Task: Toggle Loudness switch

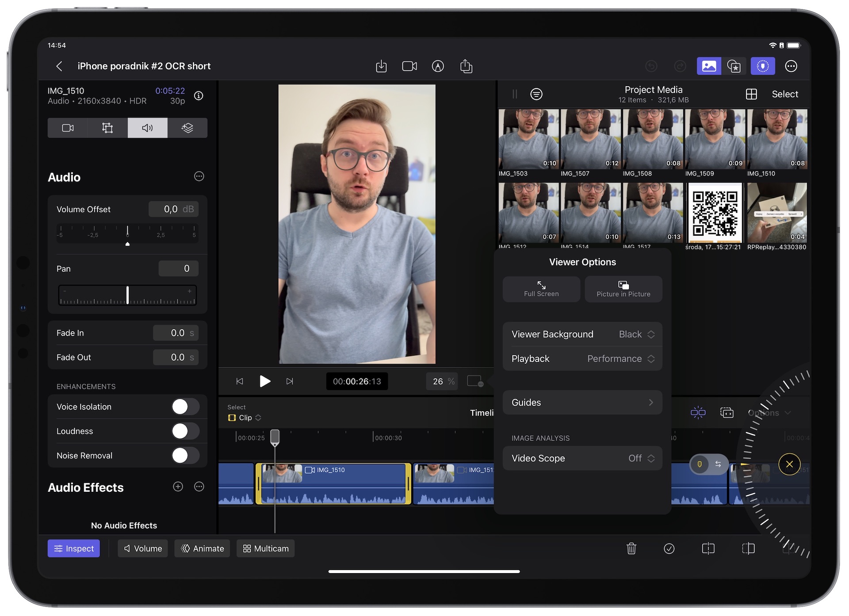Action: (185, 431)
